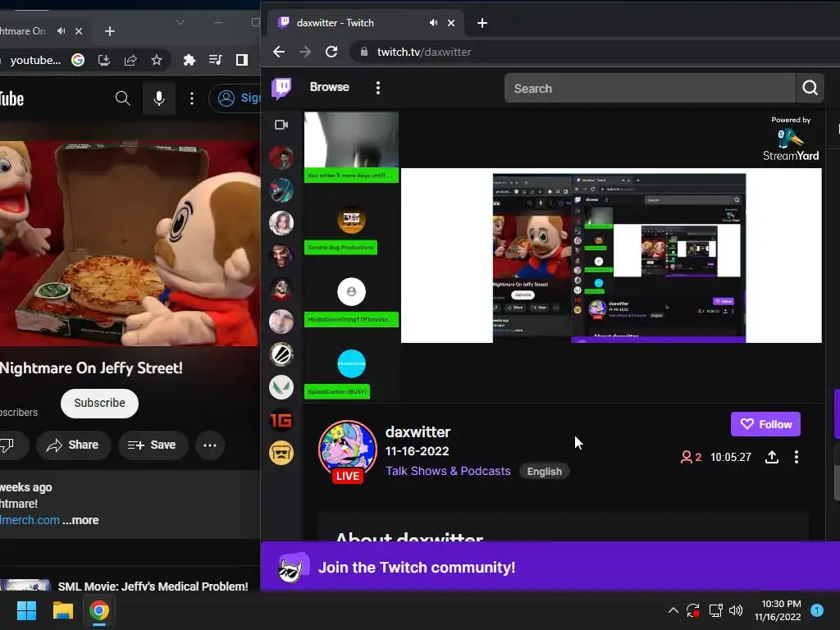
Task: Open a new tab in the Twitch window
Action: (x=482, y=23)
